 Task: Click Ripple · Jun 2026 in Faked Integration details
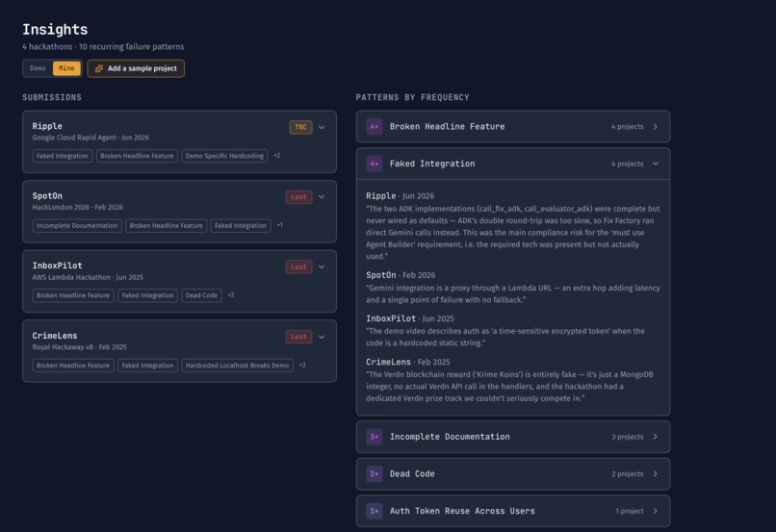(400, 196)
